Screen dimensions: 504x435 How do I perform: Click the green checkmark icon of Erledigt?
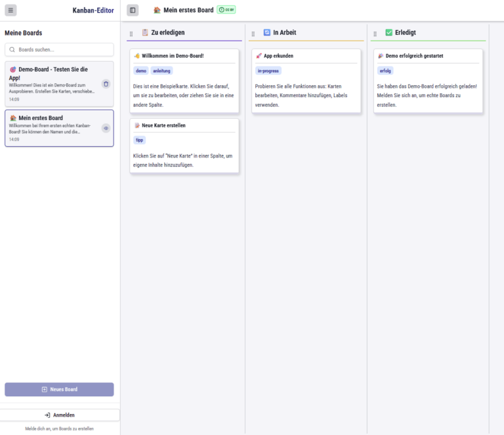pos(389,32)
